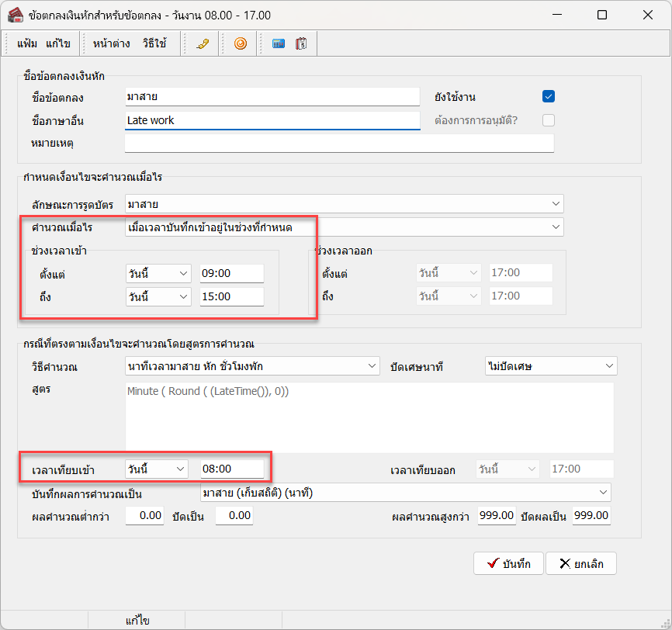Click the เวลาเทียบเข้า 08:00 time field
This screenshot has height=630, width=672.
click(x=231, y=469)
